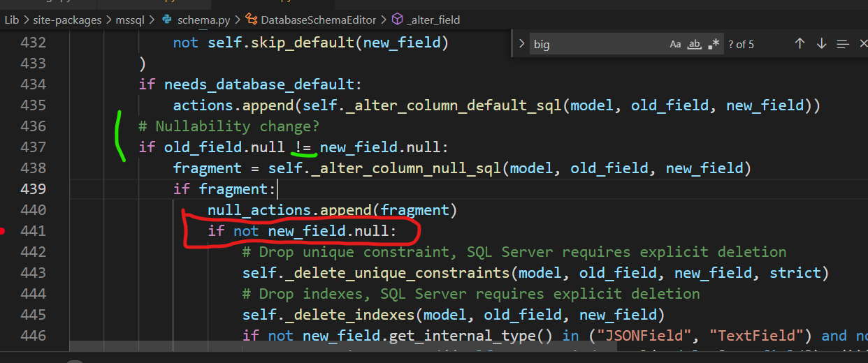This screenshot has width=868, height=363.
Task: Toggle Match Whole Word in find widget
Action: [x=694, y=44]
